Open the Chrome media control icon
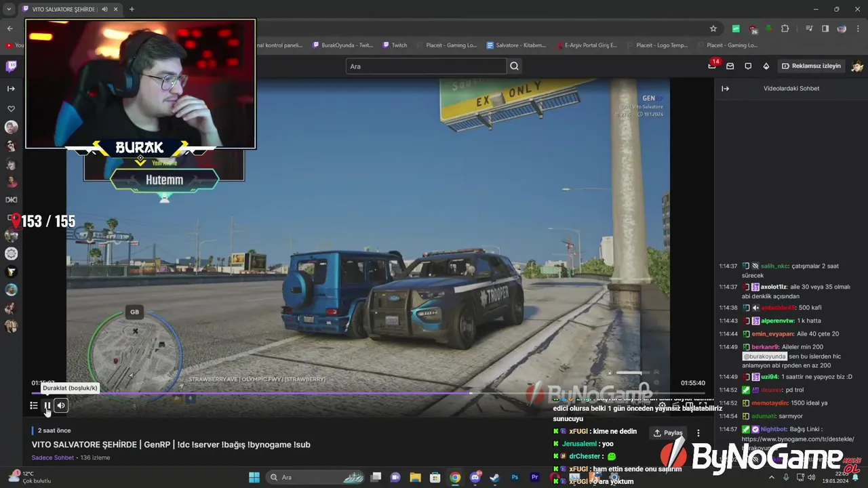Screen dimensions: 868x488 [x=809, y=28]
